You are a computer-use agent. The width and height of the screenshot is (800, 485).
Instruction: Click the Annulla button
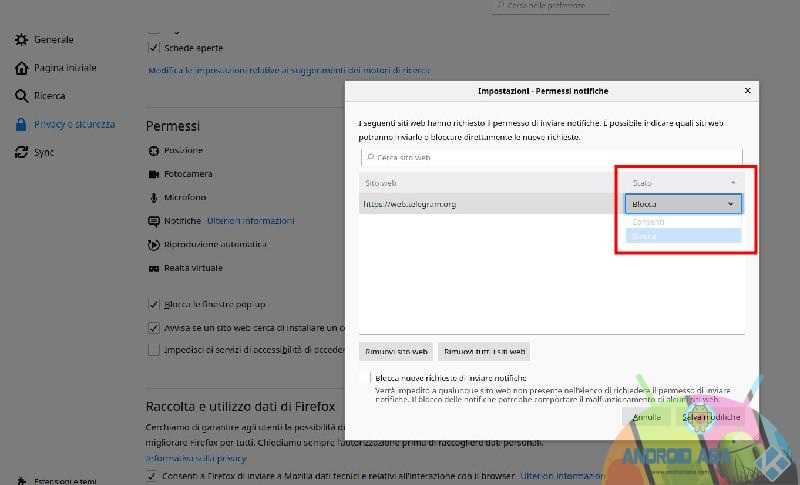[x=645, y=416]
